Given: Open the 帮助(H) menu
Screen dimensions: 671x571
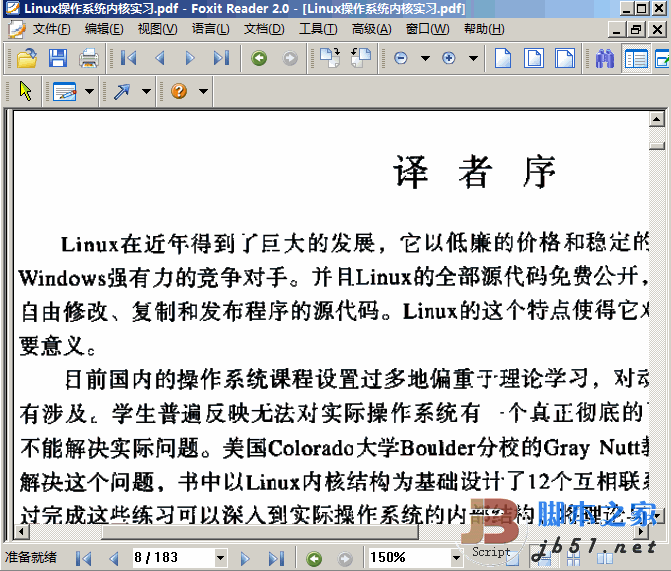Looking at the screenshot, I should tap(483, 29).
